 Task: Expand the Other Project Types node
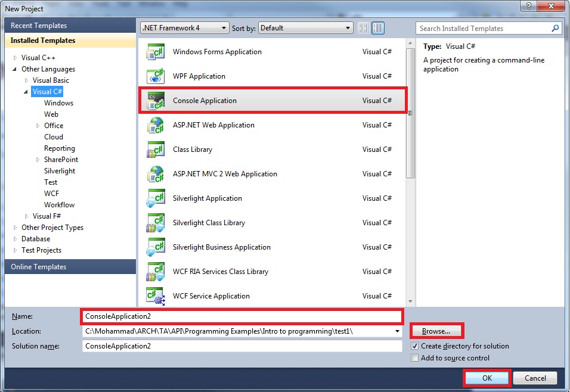point(15,228)
